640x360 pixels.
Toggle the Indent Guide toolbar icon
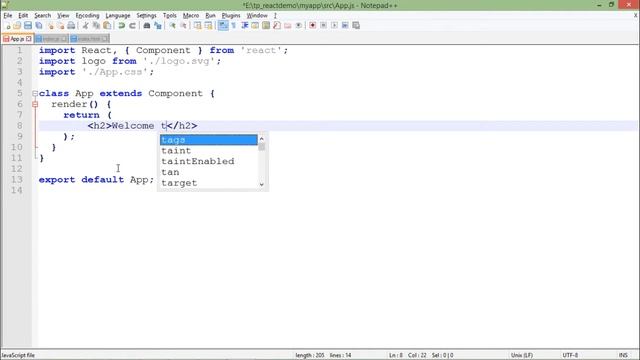(x=244, y=25)
